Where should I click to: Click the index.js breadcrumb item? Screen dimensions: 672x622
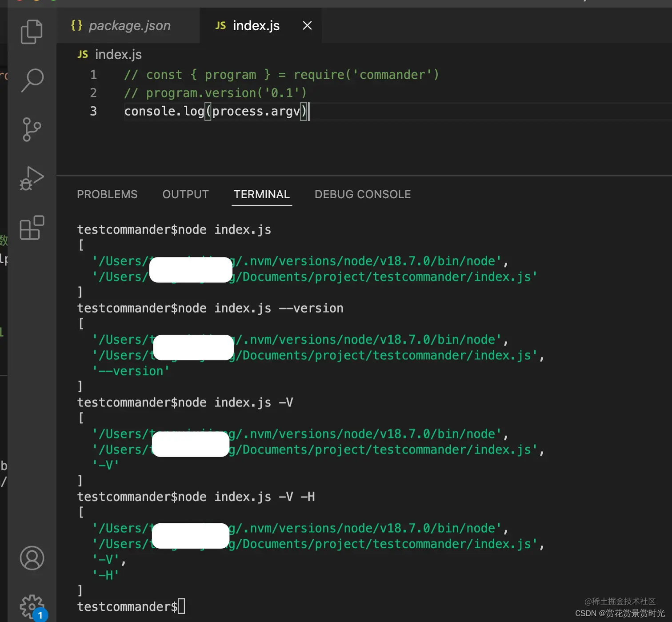click(x=110, y=54)
